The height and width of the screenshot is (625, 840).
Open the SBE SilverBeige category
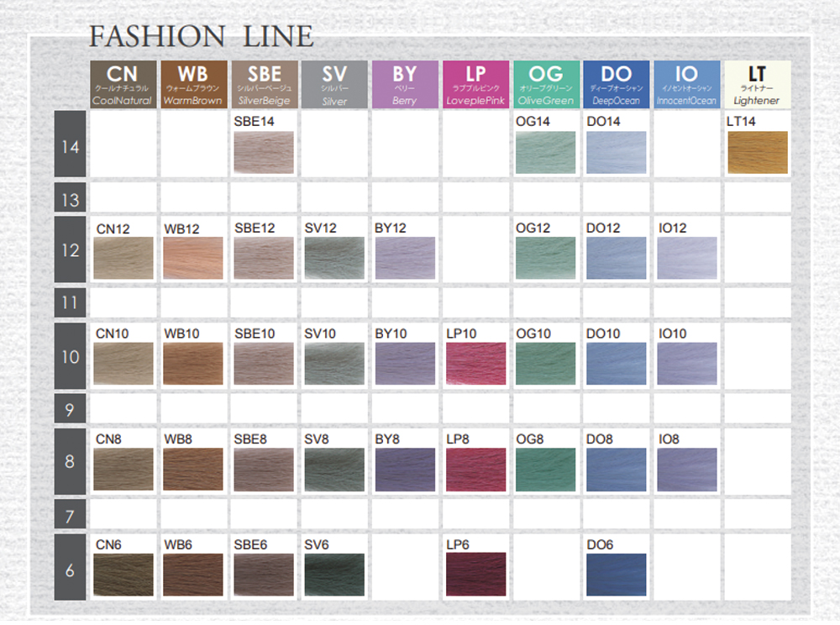point(263,84)
